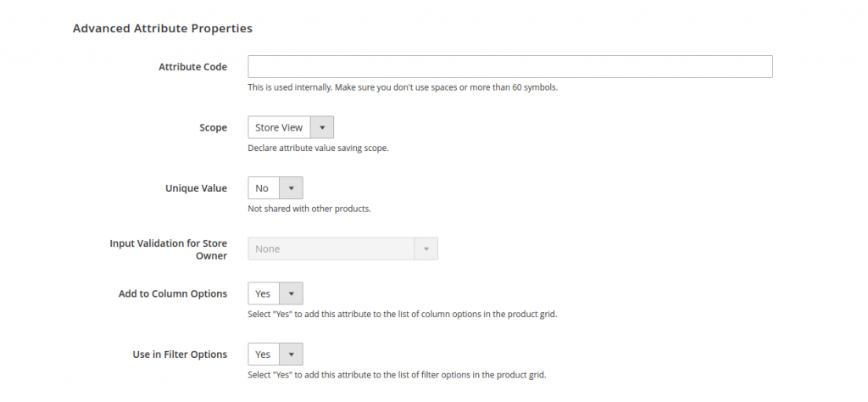This screenshot has width=868, height=402.
Task: Click arrow icon beside Use in Filter Options
Action: tap(291, 355)
